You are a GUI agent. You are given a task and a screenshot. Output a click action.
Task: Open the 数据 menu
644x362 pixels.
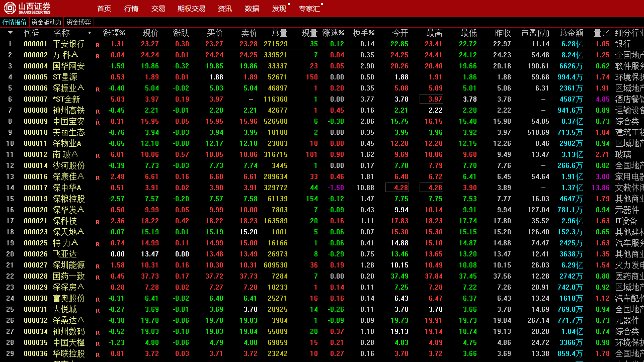[x=251, y=8]
